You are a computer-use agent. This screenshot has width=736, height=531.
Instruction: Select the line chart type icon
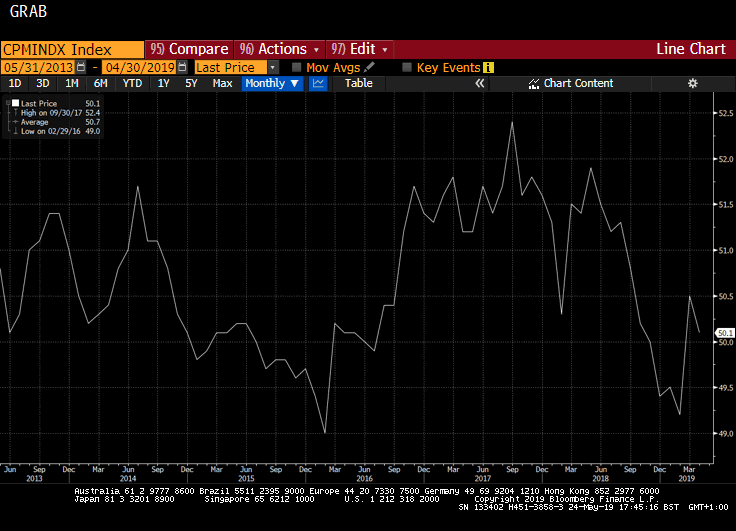318,84
